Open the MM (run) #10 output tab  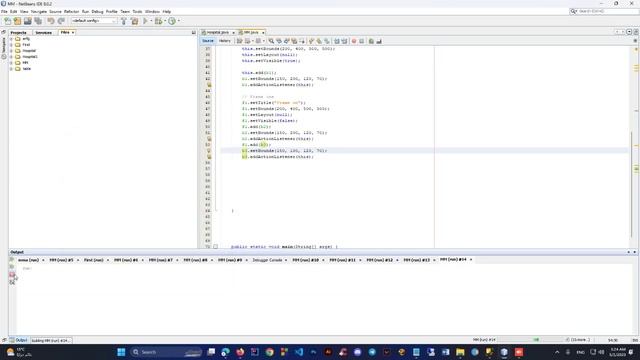pyautogui.click(x=305, y=260)
